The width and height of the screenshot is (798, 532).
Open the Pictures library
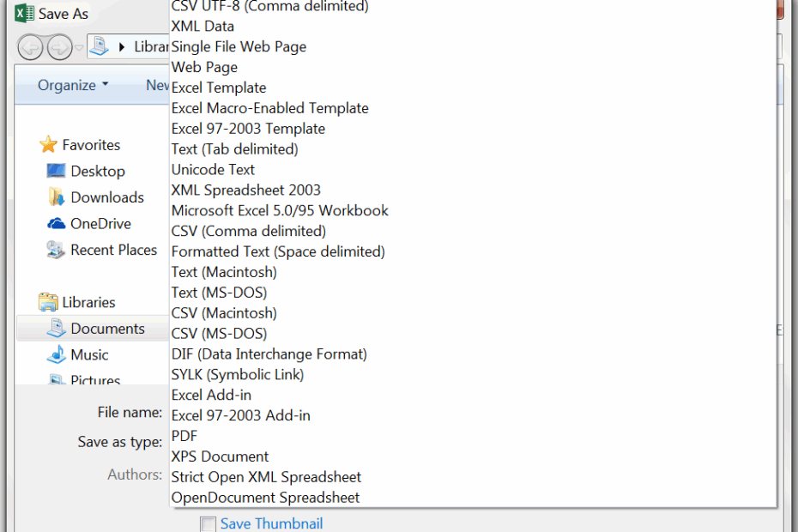(x=95, y=380)
